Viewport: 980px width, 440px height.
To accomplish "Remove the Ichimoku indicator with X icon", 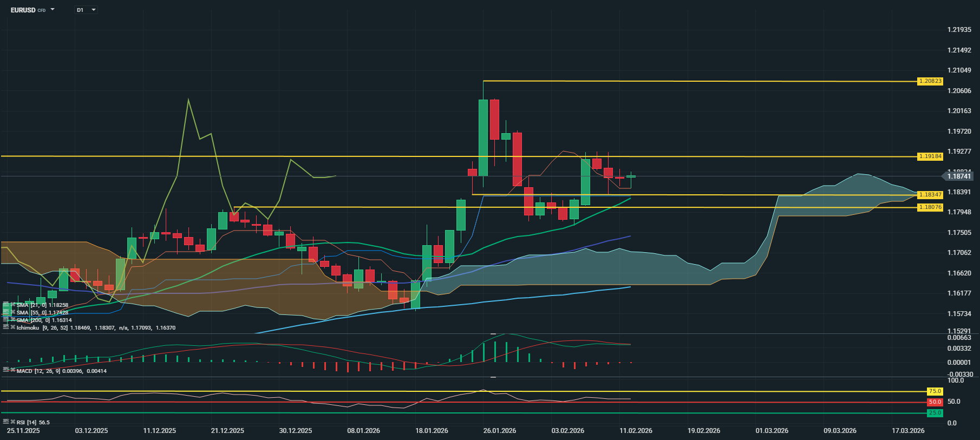I will [12, 327].
